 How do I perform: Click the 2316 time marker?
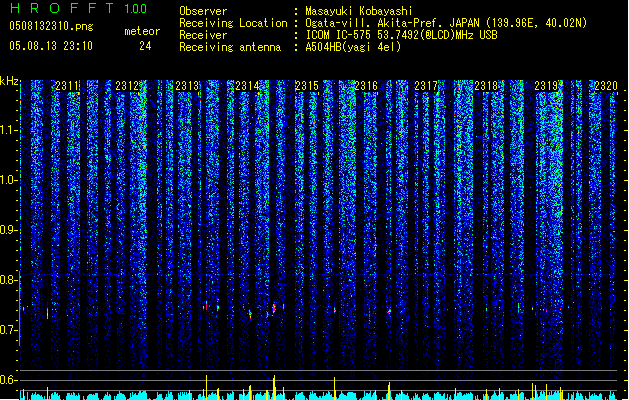point(366,86)
